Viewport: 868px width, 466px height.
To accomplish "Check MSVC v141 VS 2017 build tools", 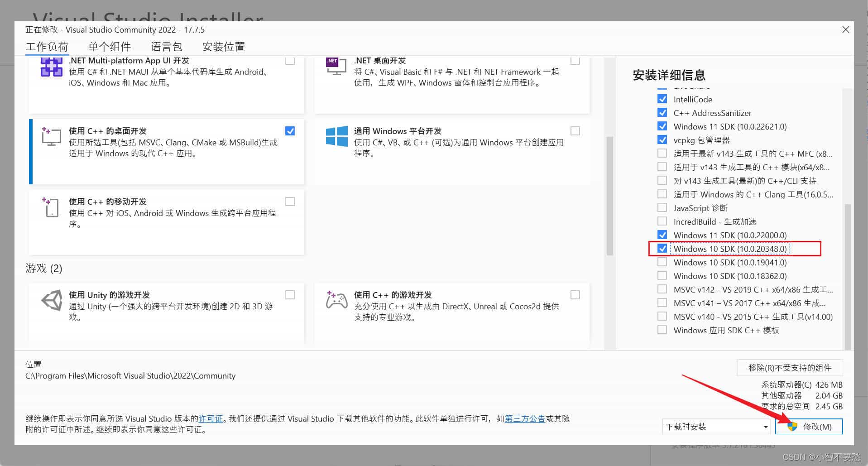I will (662, 303).
